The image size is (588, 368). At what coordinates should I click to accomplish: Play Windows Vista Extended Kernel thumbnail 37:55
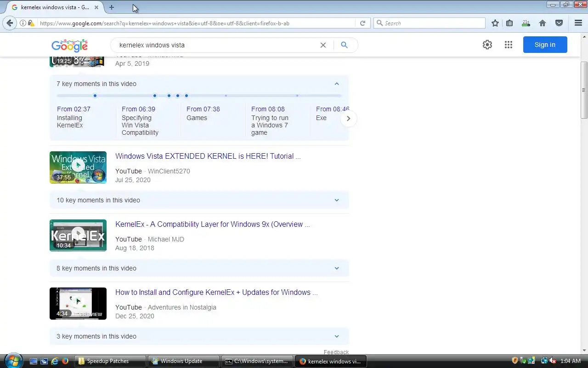[78, 167]
